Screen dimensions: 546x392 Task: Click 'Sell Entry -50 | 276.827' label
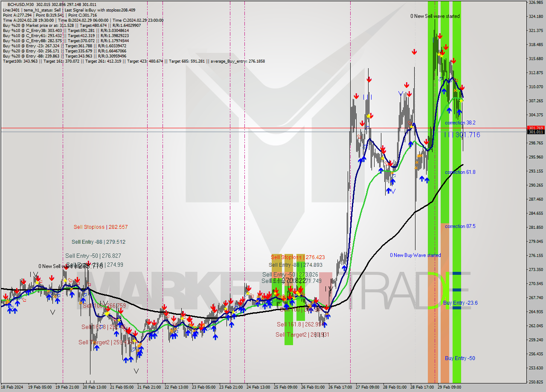tap(94, 256)
